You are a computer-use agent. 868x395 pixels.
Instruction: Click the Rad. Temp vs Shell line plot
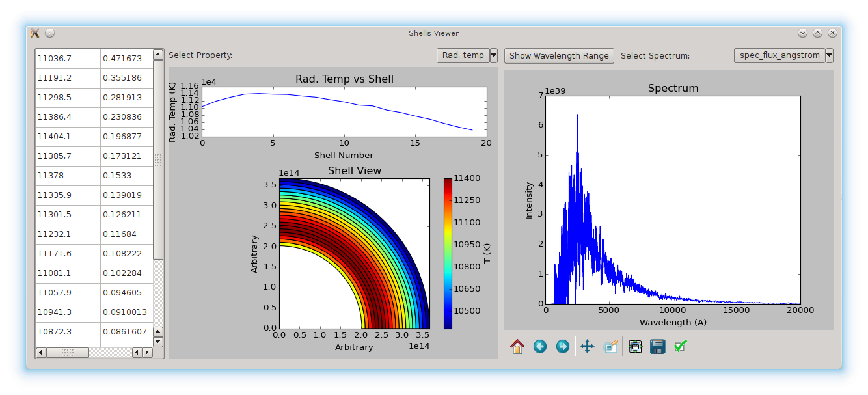pos(344,113)
